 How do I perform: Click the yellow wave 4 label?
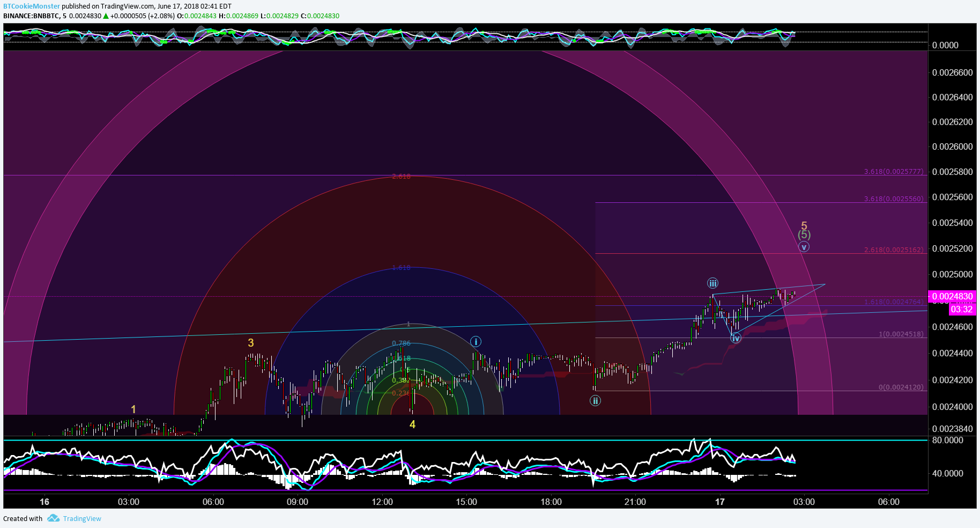pos(412,424)
